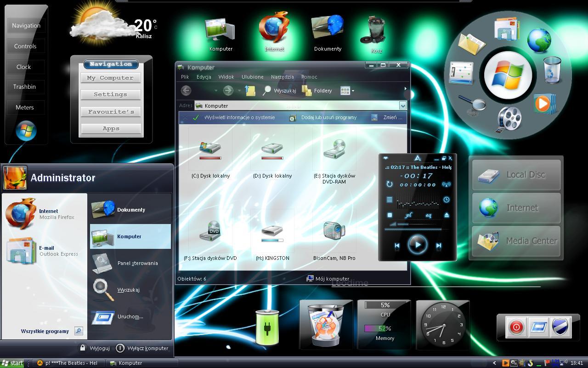The image size is (588, 368).
Task: Click the Media Center widget button
Action: click(516, 241)
